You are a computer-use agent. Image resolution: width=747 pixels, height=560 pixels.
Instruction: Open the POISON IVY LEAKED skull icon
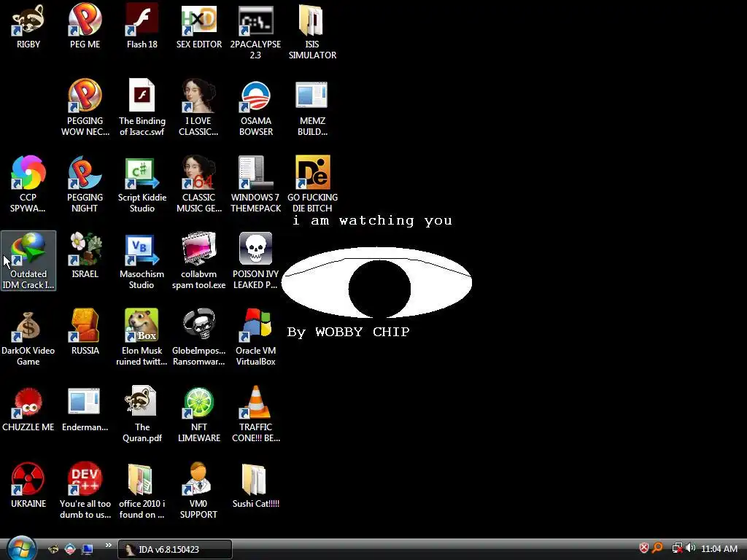[x=256, y=261]
